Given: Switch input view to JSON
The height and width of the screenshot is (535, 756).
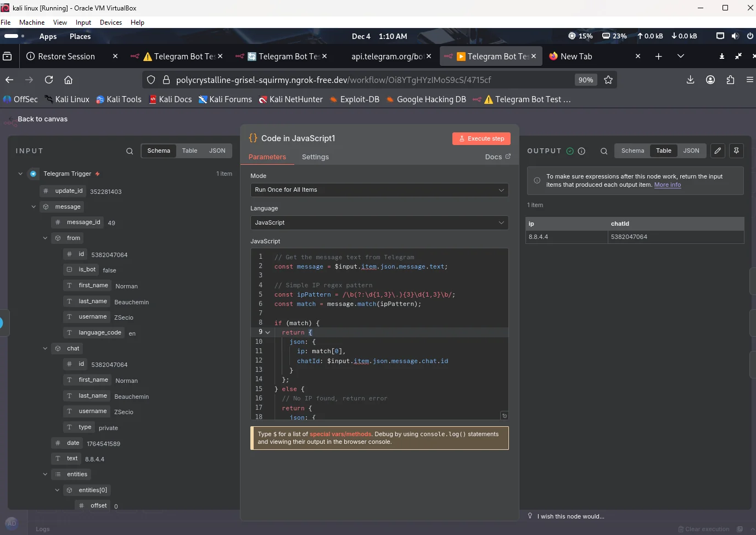Looking at the screenshot, I should click(217, 151).
